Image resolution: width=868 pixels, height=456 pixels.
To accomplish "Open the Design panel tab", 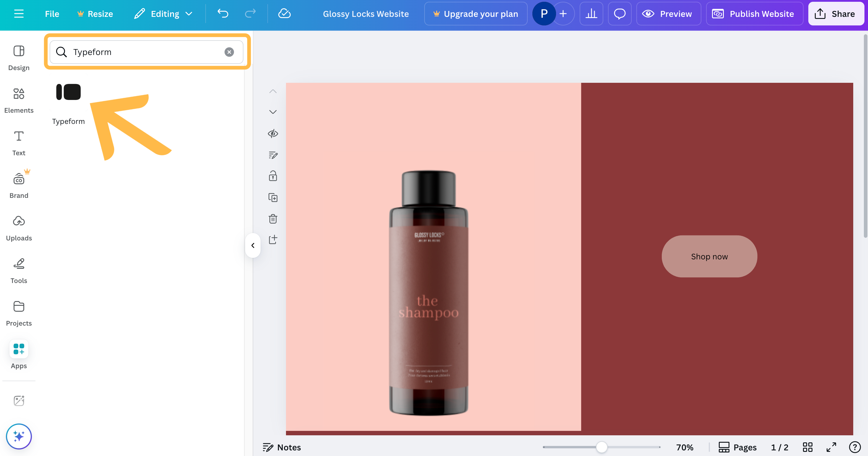I will click(x=19, y=58).
